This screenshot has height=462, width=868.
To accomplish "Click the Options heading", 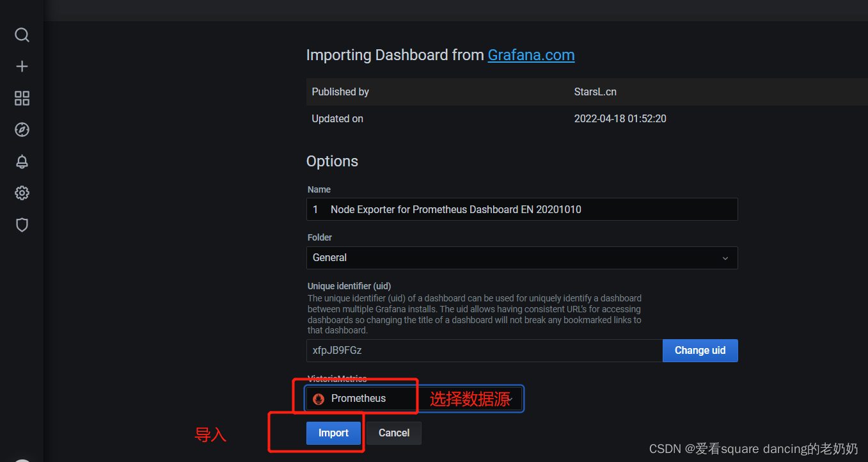I will click(x=332, y=161).
